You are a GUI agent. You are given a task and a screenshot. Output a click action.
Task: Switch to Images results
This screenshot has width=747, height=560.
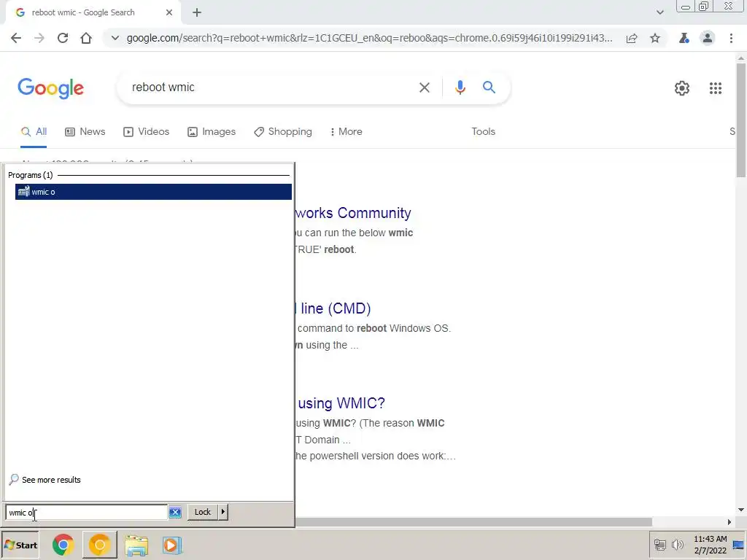212,132
